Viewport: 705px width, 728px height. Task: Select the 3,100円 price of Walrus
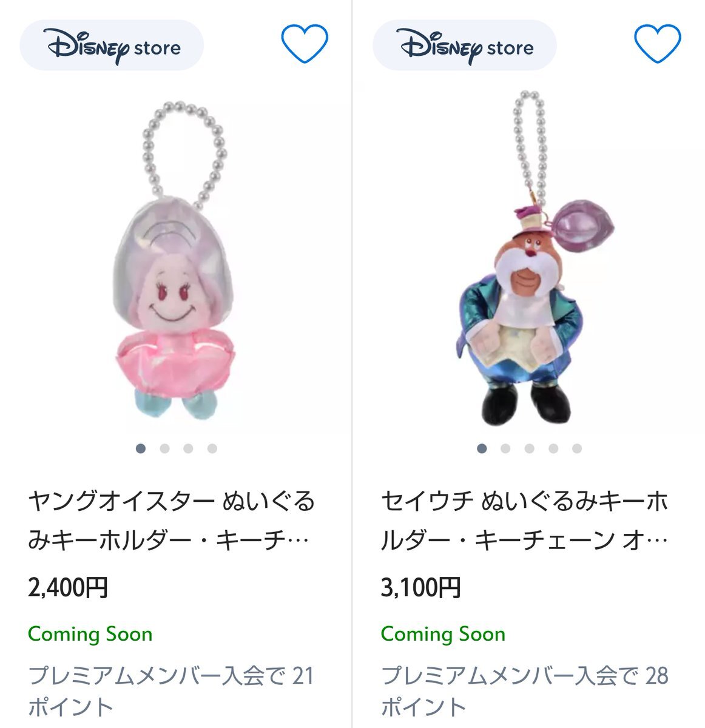(421, 588)
